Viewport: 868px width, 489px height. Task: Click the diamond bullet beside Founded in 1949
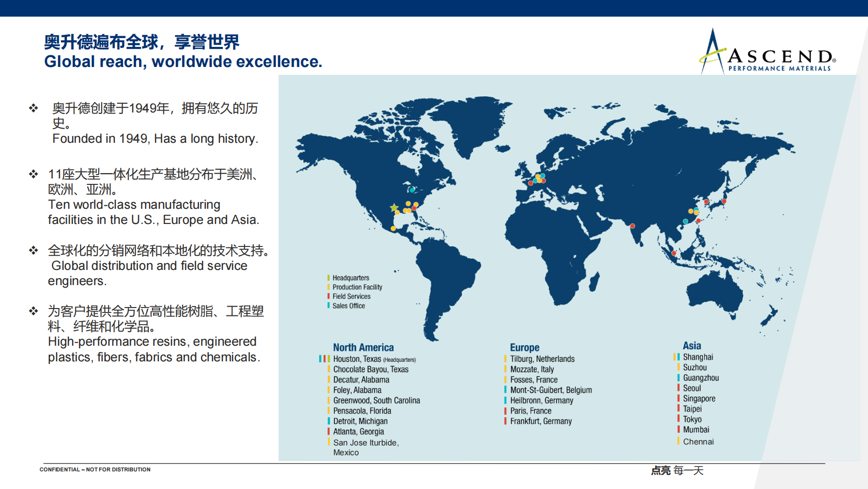click(x=33, y=108)
